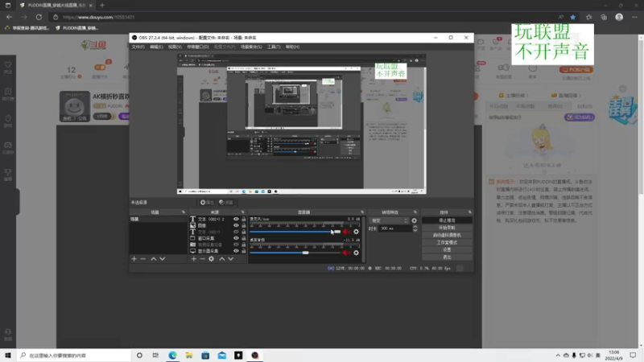Screen dimensions: 644x362
Task: Toggle visibility of image source row
Action: pyautogui.click(x=236, y=225)
